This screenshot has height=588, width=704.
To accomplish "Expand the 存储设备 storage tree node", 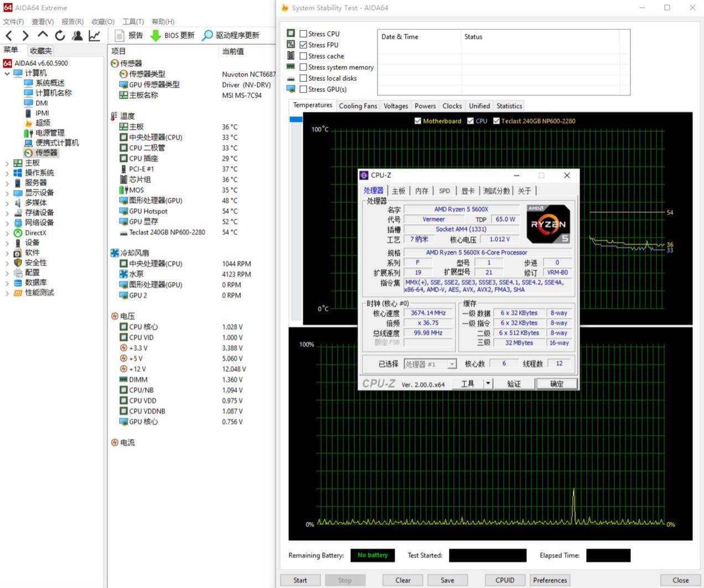I will pos(7,213).
